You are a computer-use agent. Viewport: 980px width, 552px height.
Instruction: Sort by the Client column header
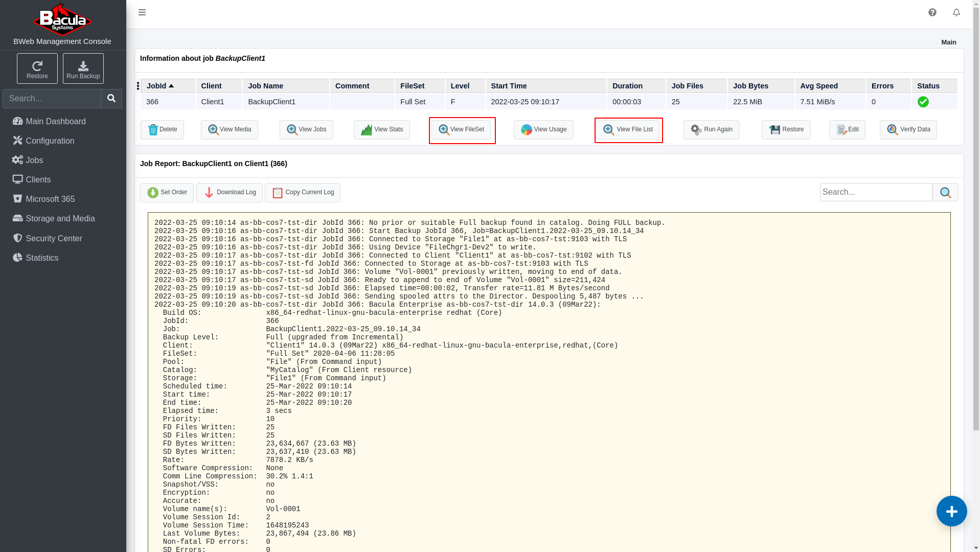(x=219, y=86)
